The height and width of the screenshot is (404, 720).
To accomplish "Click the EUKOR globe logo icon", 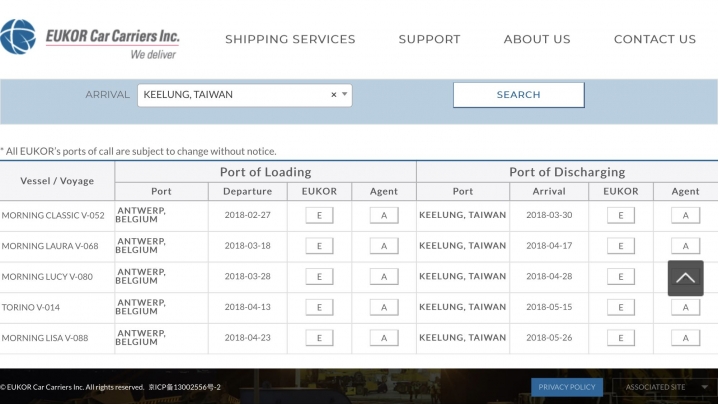I will (18, 37).
